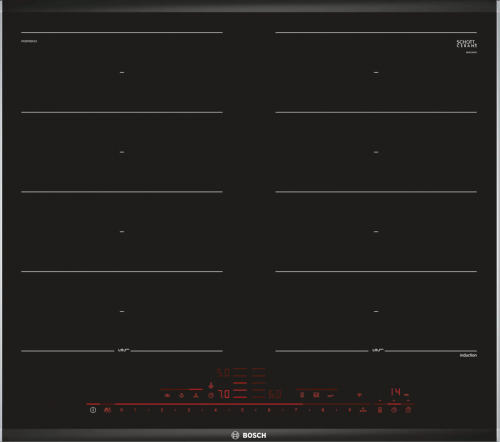Screen dimensions: 500x442
Task: Select the diamond-shaped sensor icon
Action: click(x=182, y=395)
